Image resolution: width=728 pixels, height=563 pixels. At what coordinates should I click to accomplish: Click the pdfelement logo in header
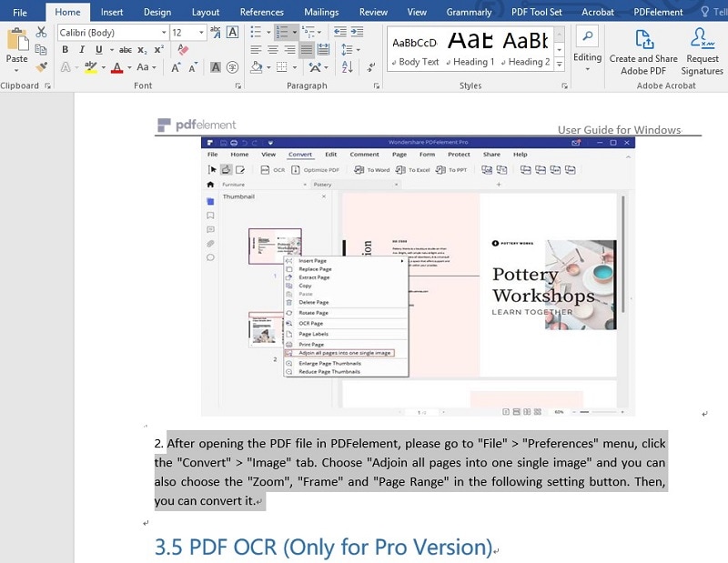(197, 125)
